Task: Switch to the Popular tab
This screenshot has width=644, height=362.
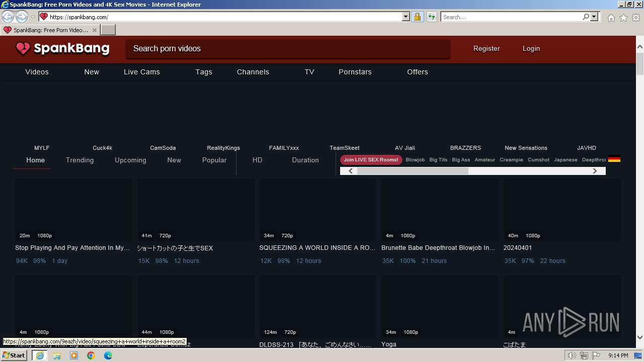Action: tap(214, 160)
